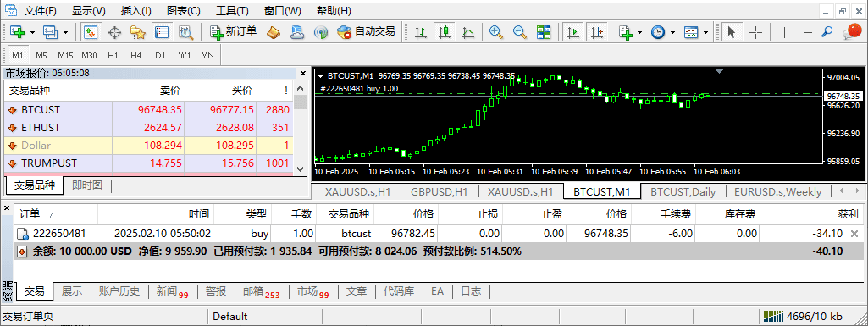The height and width of the screenshot is (326, 868).
Task: Open the Navigator window star-folder icon
Action: [138, 32]
